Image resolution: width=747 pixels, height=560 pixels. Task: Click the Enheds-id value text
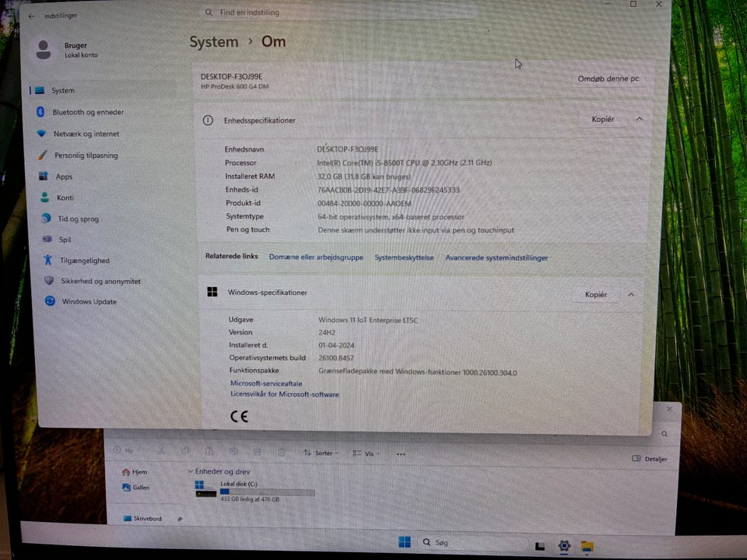[388, 190]
